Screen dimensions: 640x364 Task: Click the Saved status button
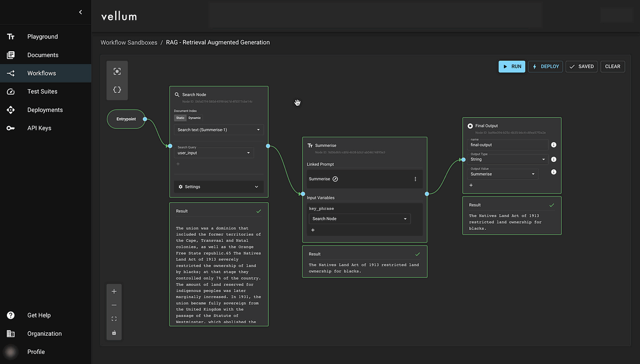click(x=582, y=67)
